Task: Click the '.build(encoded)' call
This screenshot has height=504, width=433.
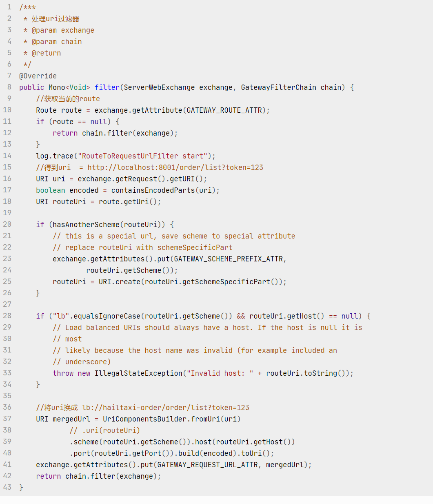Action: pos(205,453)
